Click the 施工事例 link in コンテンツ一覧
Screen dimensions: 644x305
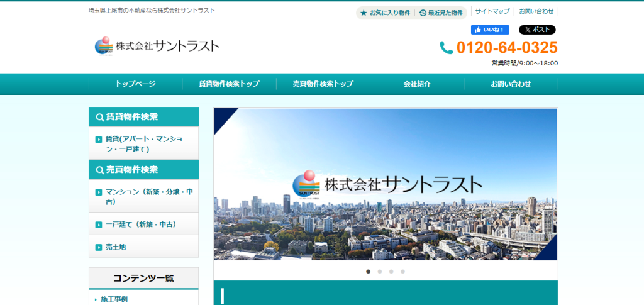(x=114, y=299)
